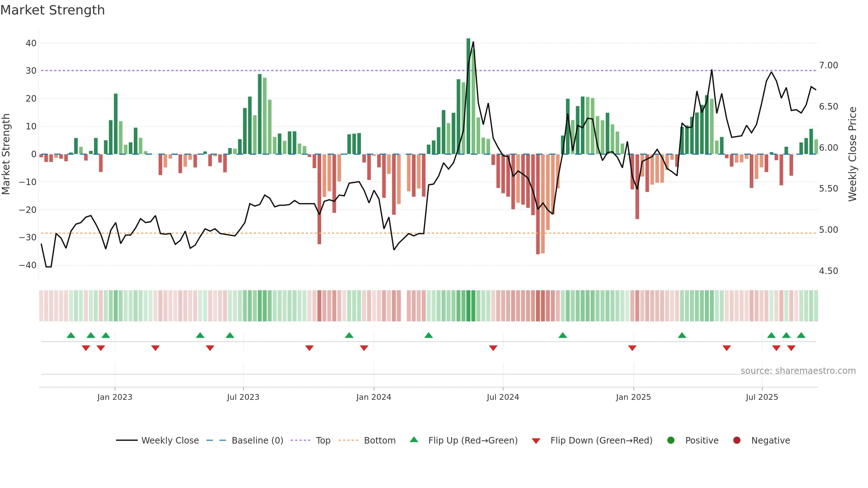This screenshot has height=488, width=868.
Task: Toggle the Bottom legend entry
Action: tap(367, 440)
